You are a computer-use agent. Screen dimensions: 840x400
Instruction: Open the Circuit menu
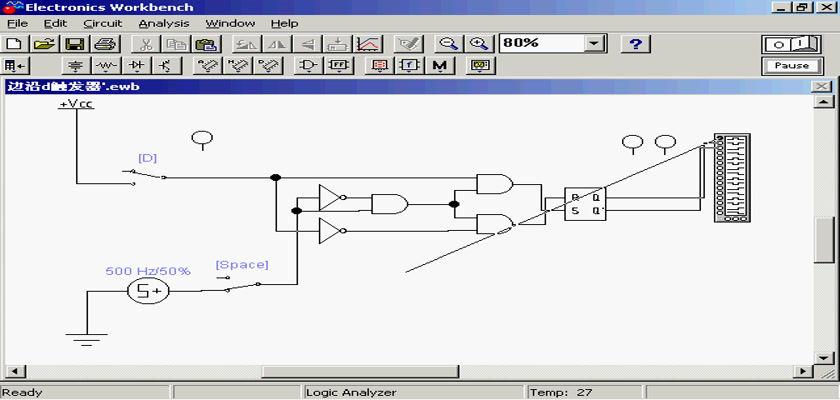(x=103, y=24)
